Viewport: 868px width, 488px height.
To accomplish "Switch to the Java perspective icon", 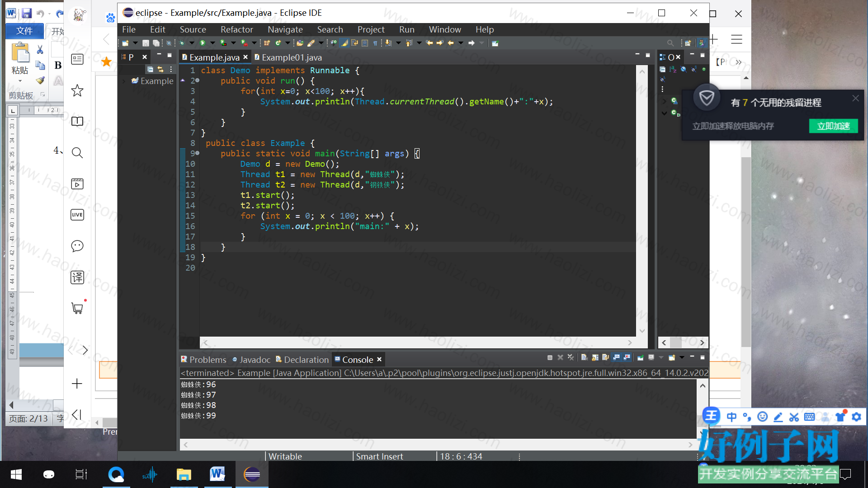I will click(x=701, y=43).
